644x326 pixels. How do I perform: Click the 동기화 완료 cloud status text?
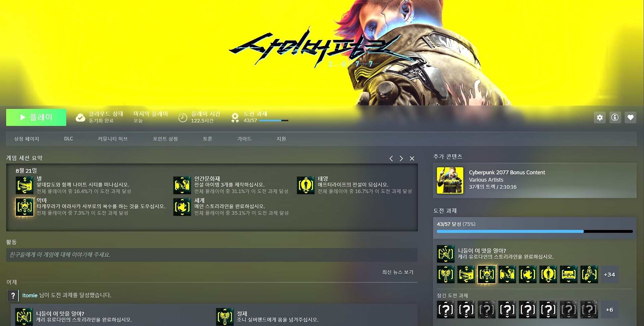coord(101,121)
